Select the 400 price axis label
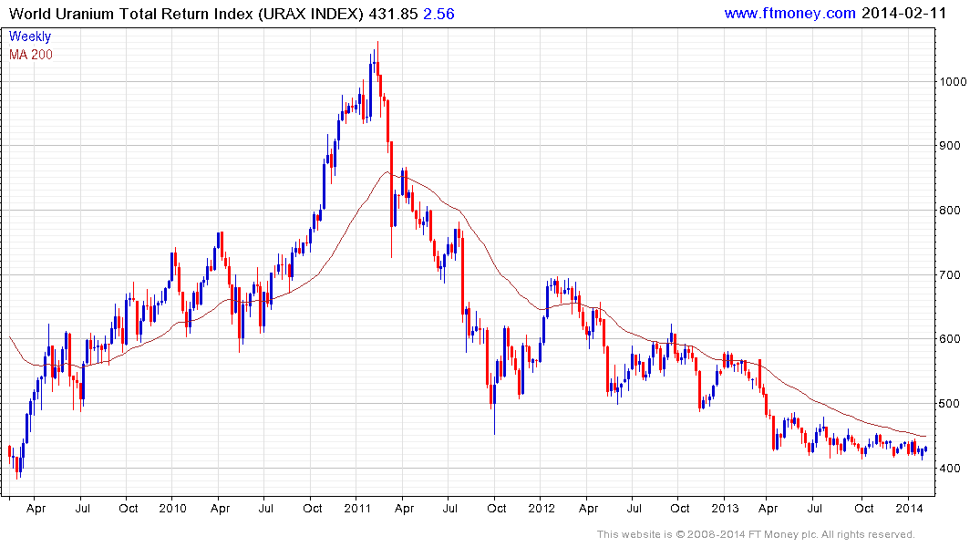The image size is (980, 547). tap(950, 469)
